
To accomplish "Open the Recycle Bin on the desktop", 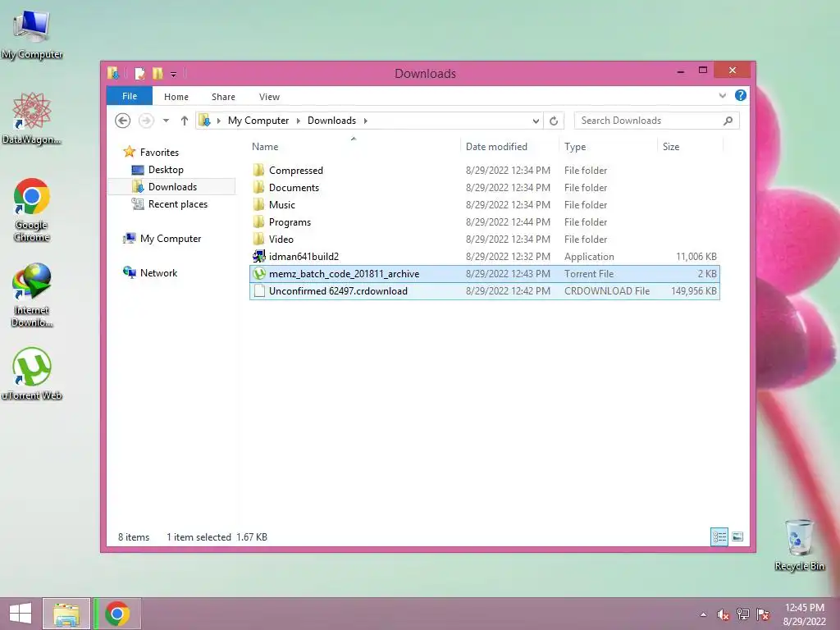I will click(x=799, y=545).
